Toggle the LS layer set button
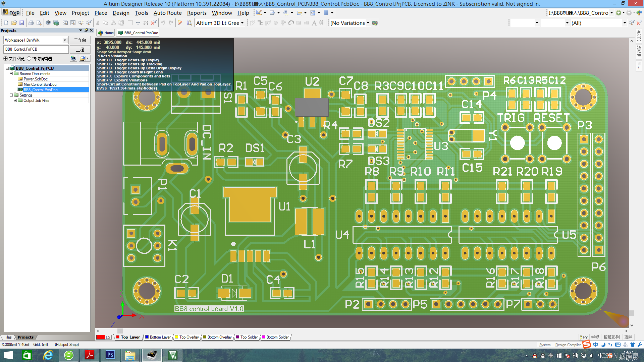Image resolution: width=644 pixels, height=362 pixels. tap(108, 337)
